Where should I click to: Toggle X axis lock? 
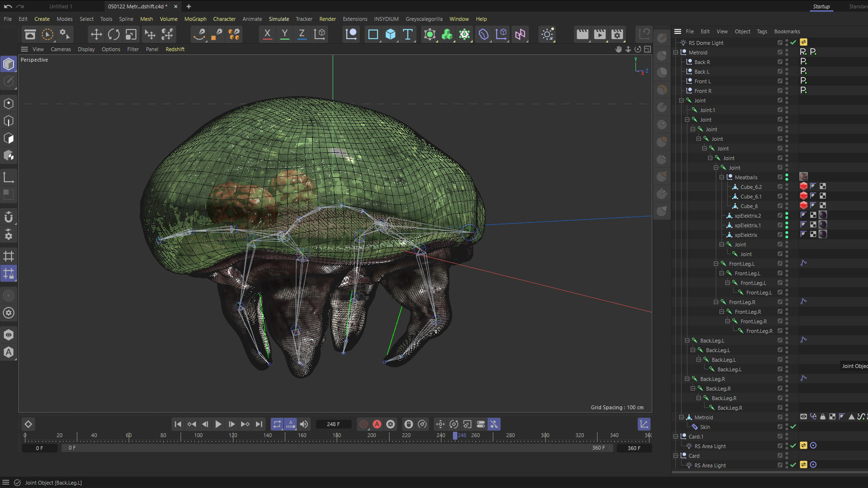click(x=267, y=34)
